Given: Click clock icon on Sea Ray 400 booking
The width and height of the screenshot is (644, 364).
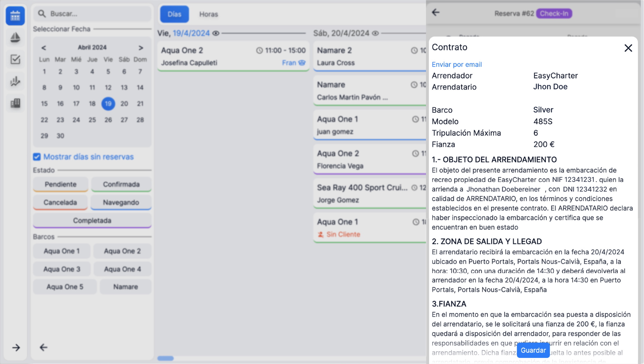Looking at the screenshot, I should [415, 188].
